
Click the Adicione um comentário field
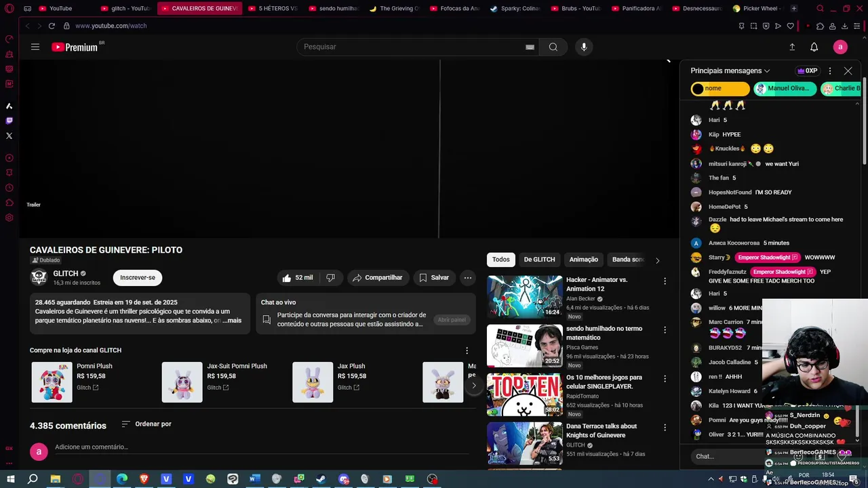(x=261, y=447)
